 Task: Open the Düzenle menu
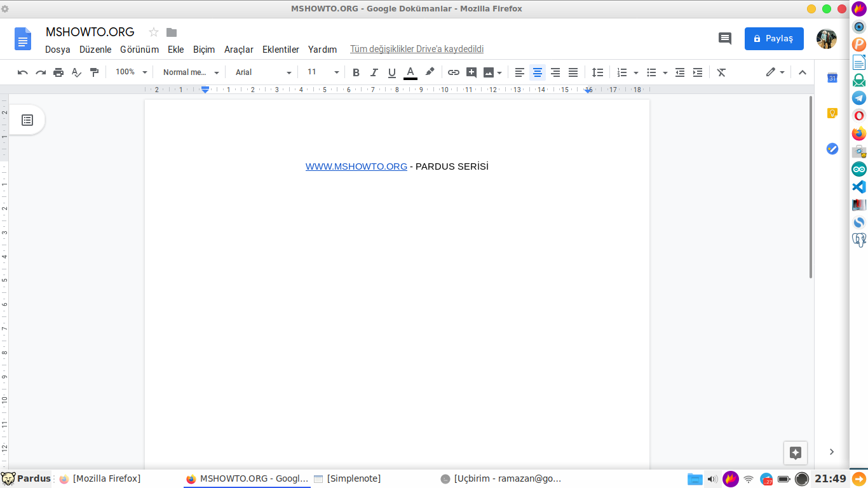95,50
